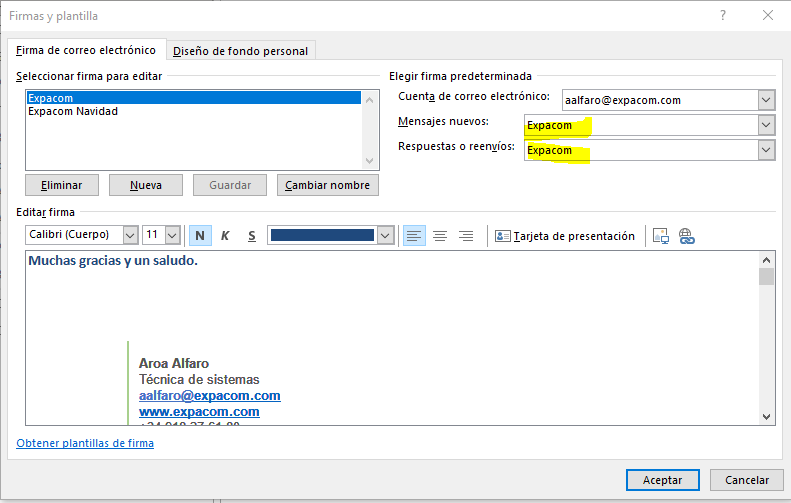Click the Eliminar button
The image size is (791, 503).
coord(62,185)
